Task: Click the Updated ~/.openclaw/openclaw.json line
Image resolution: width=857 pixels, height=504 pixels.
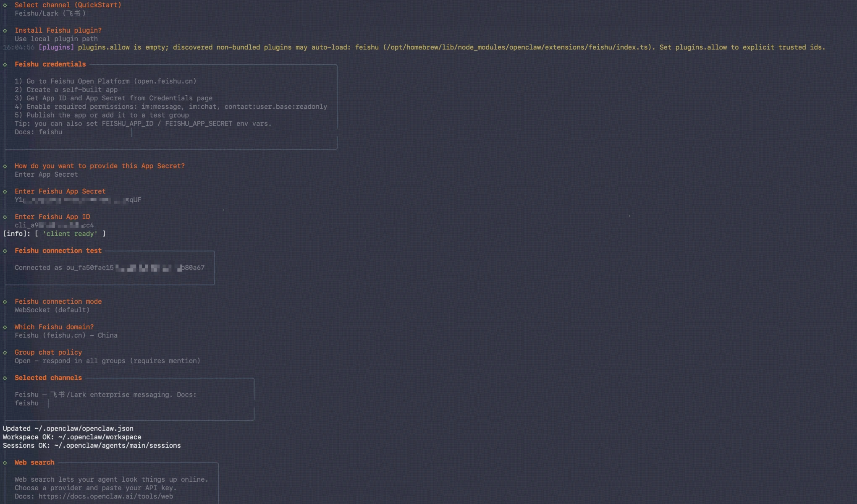Action: 68,428
